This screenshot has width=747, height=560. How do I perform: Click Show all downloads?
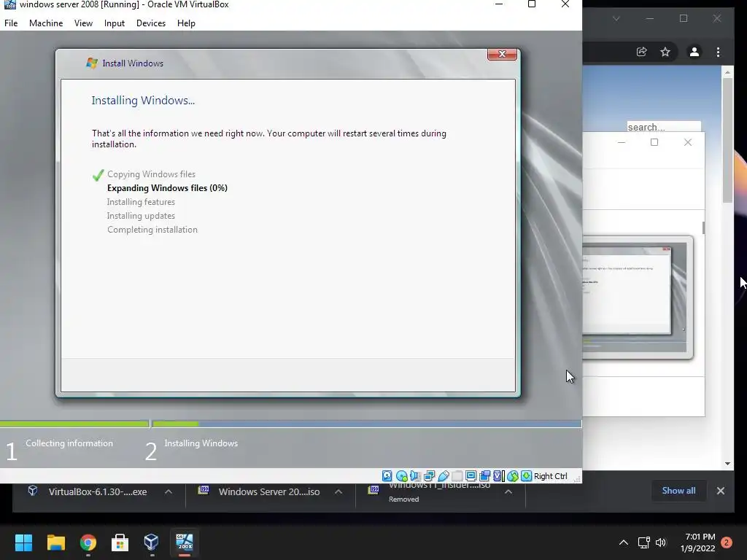pos(678,491)
